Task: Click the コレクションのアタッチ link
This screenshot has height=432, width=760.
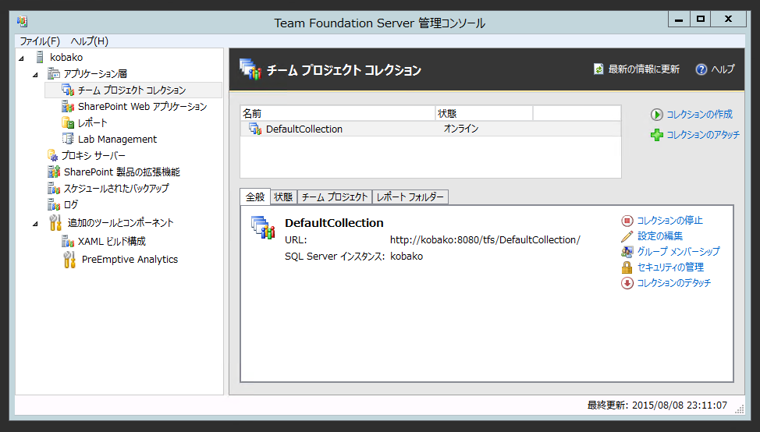Action: [x=703, y=135]
